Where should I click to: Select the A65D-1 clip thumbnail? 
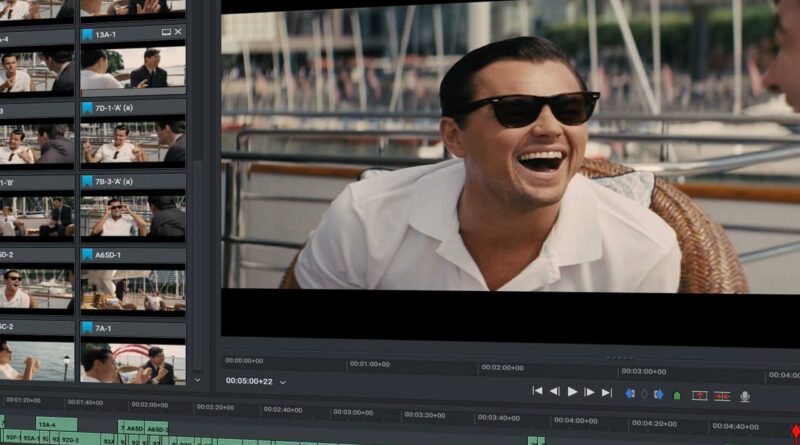(x=133, y=289)
